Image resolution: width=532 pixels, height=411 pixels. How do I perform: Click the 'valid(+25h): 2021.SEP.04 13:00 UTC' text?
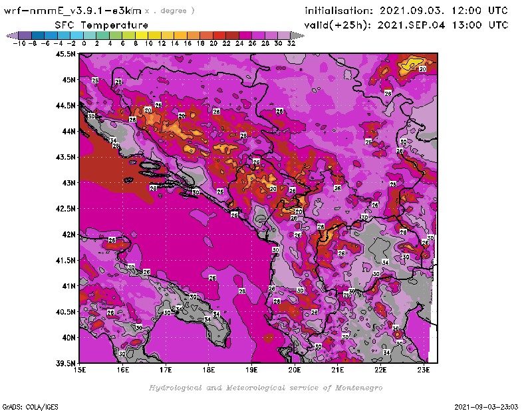(406, 25)
